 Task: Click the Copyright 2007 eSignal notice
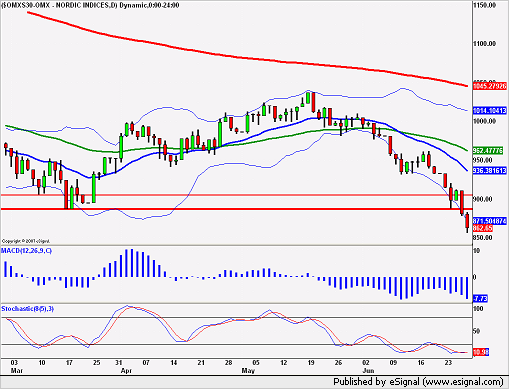tap(26, 241)
